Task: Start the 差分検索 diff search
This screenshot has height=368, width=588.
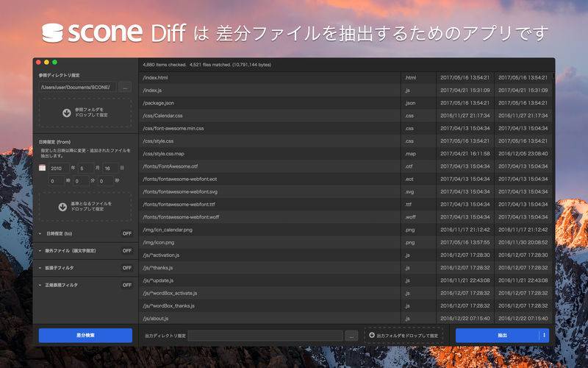Action: coord(85,336)
